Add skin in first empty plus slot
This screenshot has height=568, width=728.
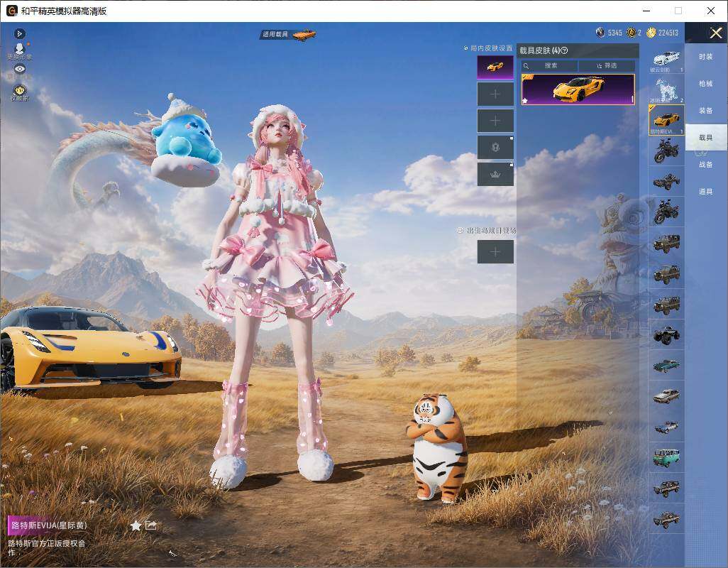(x=495, y=94)
